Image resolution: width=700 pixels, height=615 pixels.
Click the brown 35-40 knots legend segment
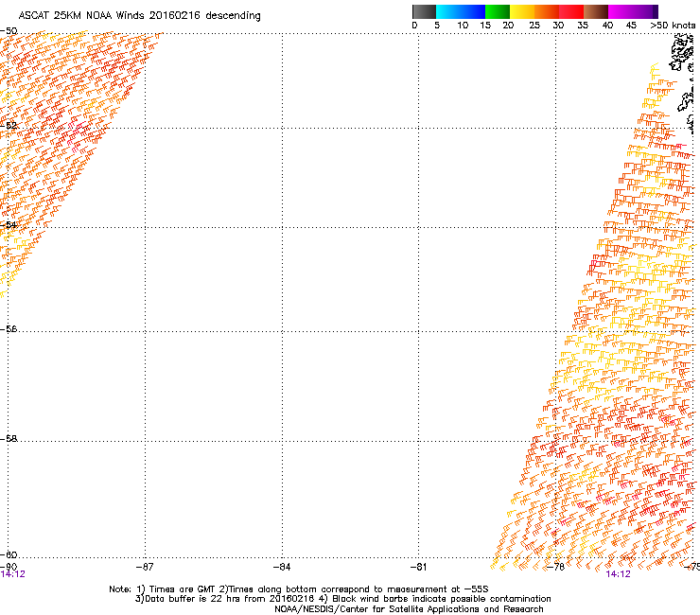[x=596, y=11]
